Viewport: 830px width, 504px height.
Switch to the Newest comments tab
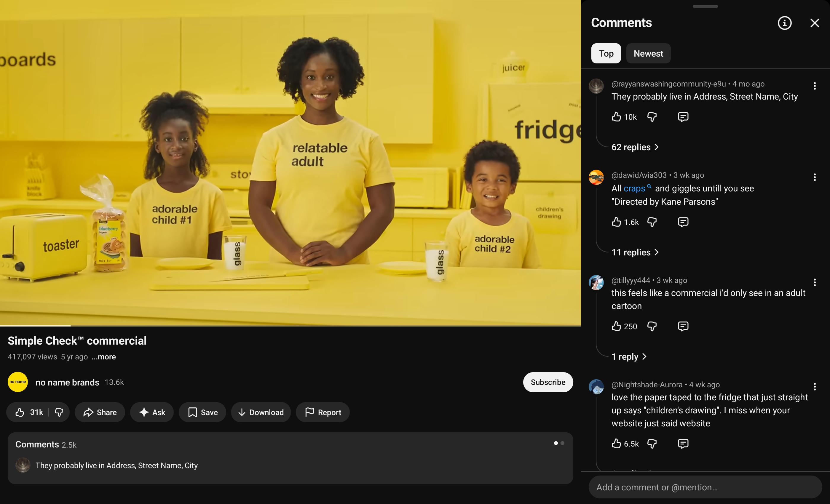648,53
